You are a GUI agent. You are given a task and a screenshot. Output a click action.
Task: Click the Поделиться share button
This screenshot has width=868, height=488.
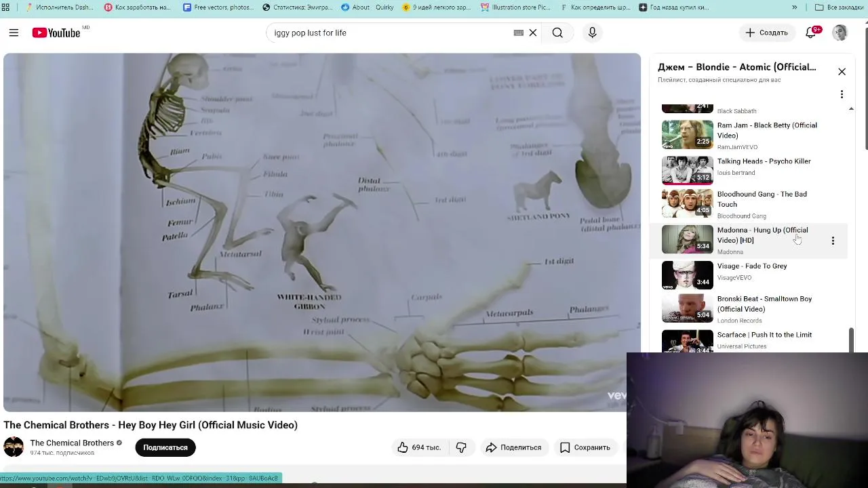[x=513, y=447]
